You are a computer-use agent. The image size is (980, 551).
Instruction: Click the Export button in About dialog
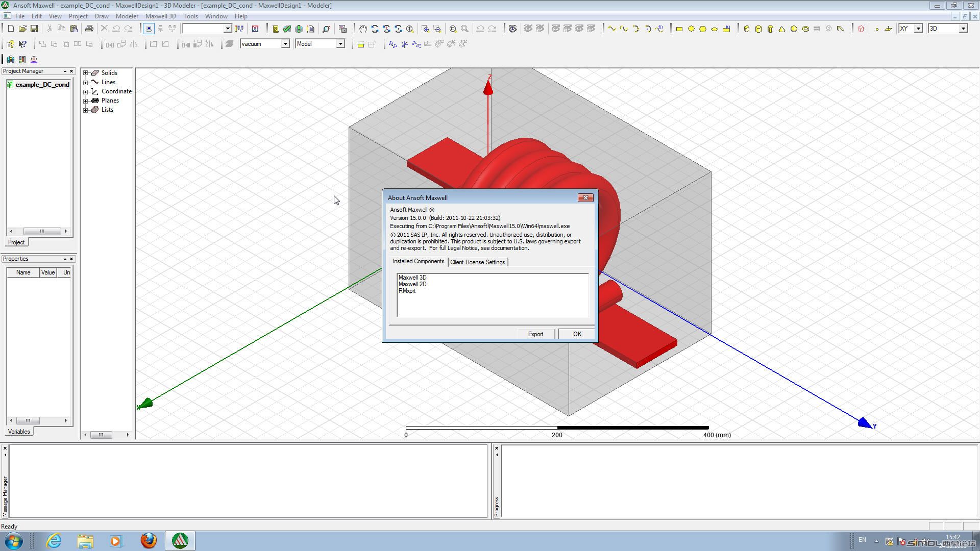pyautogui.click(x=535, y=334)
